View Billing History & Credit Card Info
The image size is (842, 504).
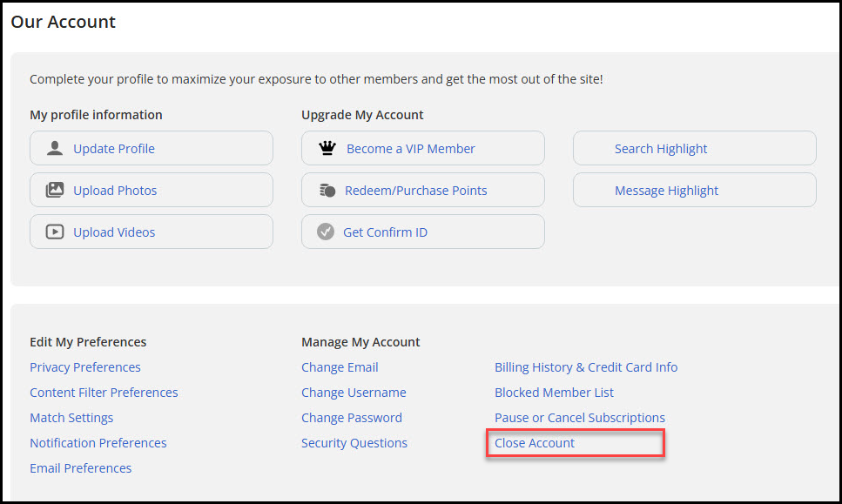click(x=586, y=367)
